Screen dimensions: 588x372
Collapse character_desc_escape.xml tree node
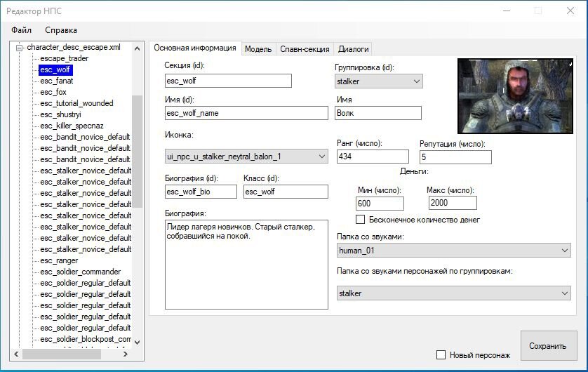point(21,47)
